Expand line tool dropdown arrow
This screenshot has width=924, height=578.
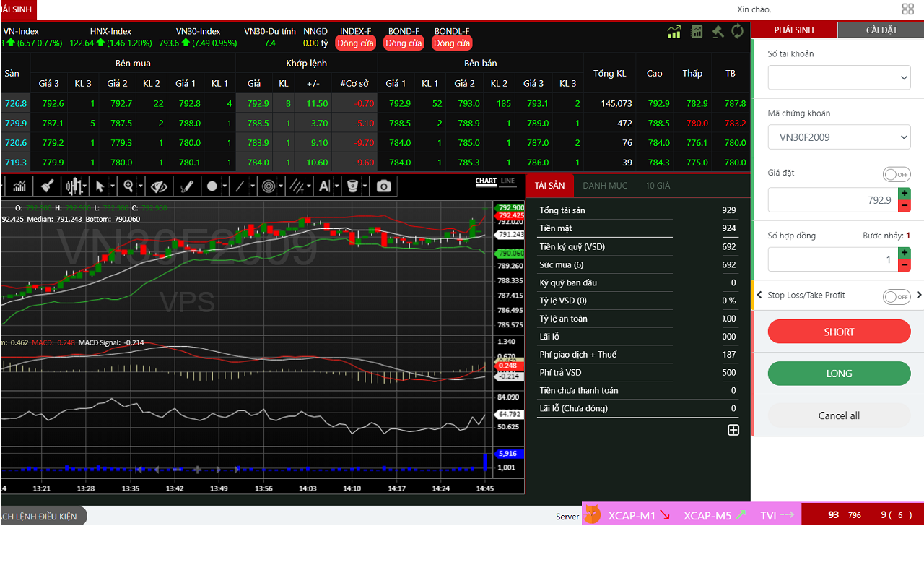pos(253,186)
